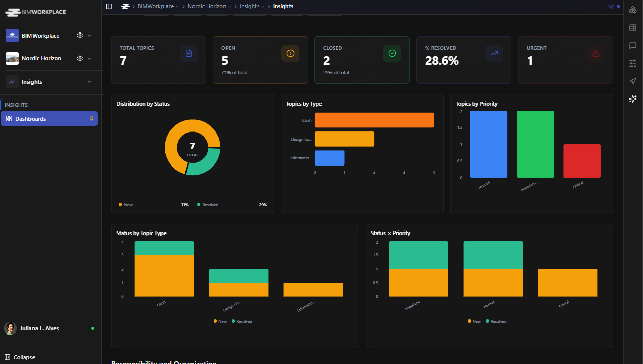Open the Total Topics card
The width and height of the screenshot is (643, 364).
coord(158,60)
